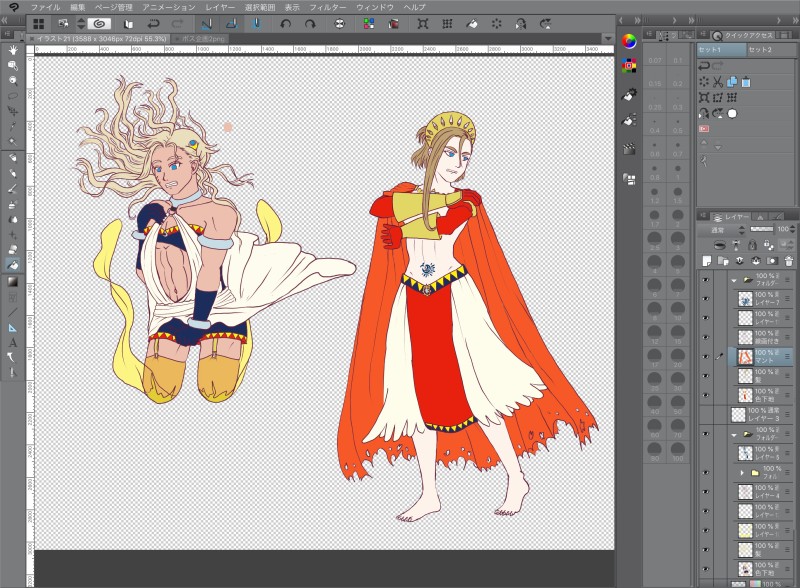
Task: Choose the Gradient tool
Action: [x=13, y=281]
